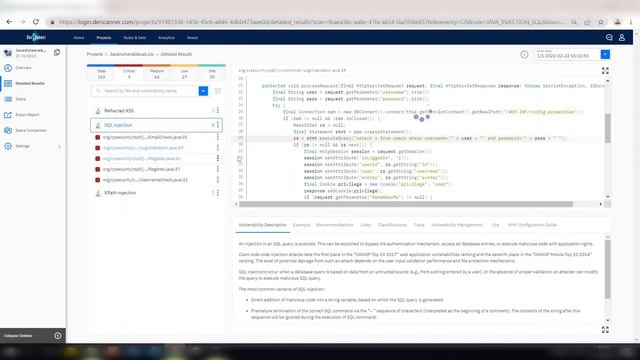Click browser back arrow
Viewport: 640px width, 360px height.
point(9,22)
